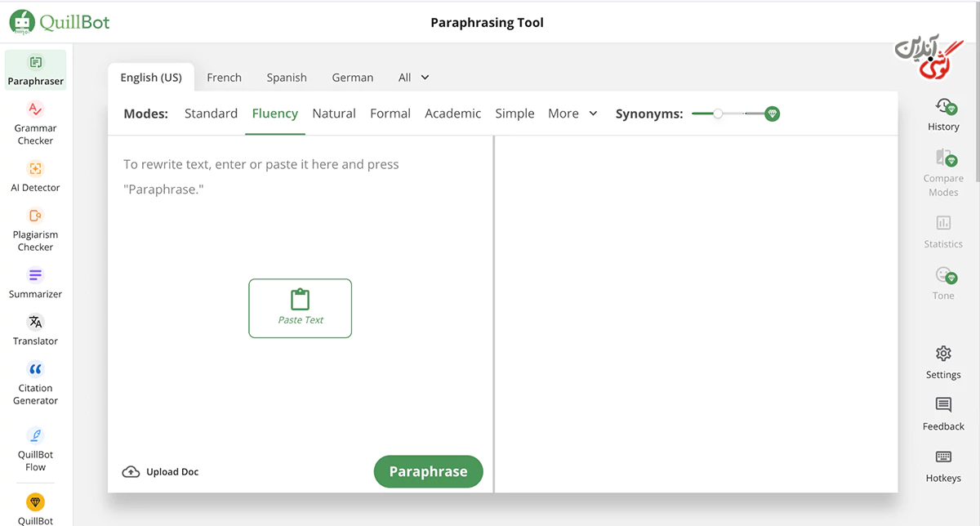Expand the More modes dropdown
980x526 pixels.
(x=573, y=114)
